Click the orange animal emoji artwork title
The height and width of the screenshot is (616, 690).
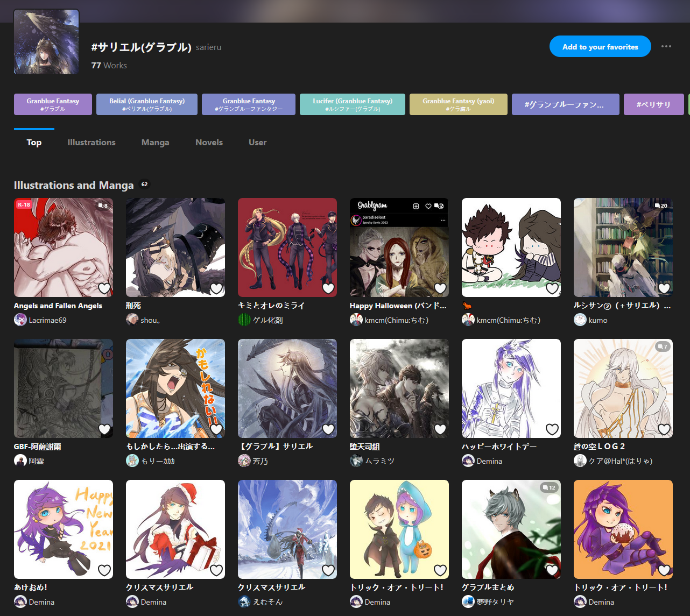(467, 306)
